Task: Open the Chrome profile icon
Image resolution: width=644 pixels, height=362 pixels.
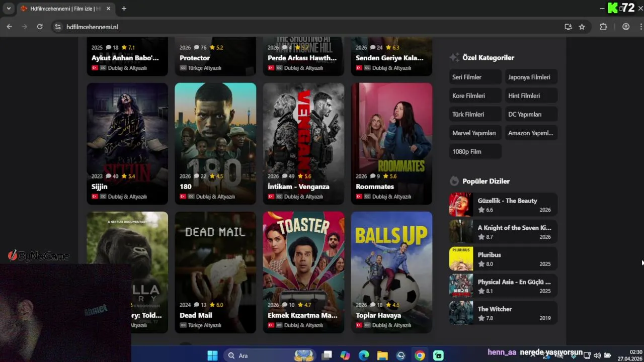Action: 626,27
